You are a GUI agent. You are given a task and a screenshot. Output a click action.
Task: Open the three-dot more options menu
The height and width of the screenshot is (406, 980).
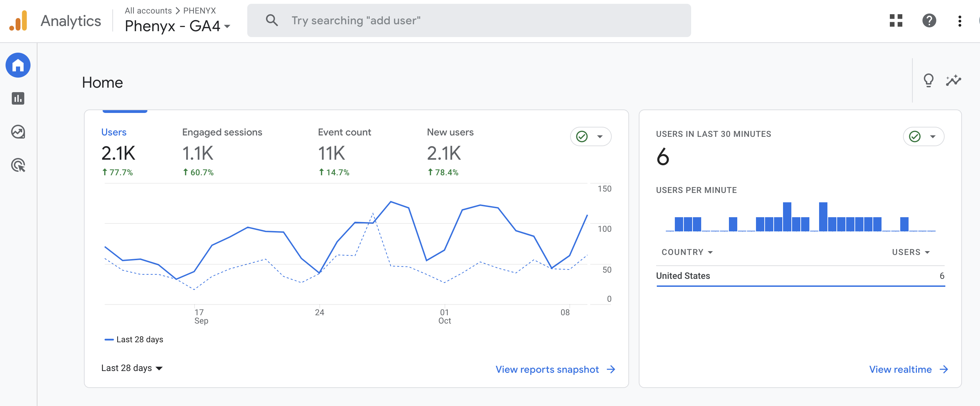pos(960,21)
